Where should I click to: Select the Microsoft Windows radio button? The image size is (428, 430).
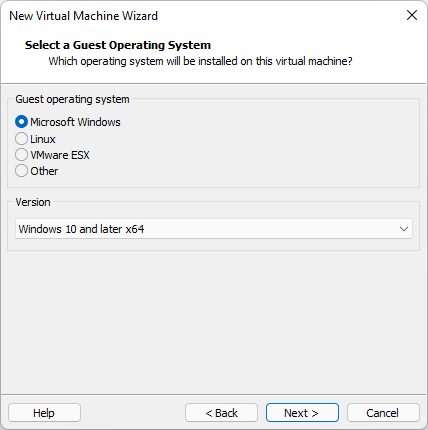click(x=21, y=122)
